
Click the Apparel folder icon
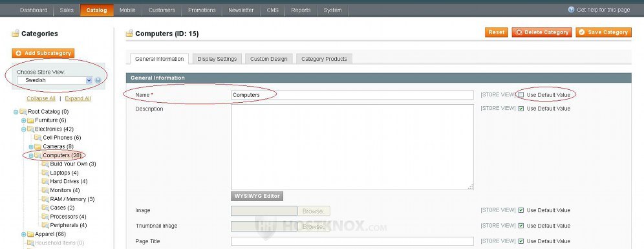pos(30,234)
